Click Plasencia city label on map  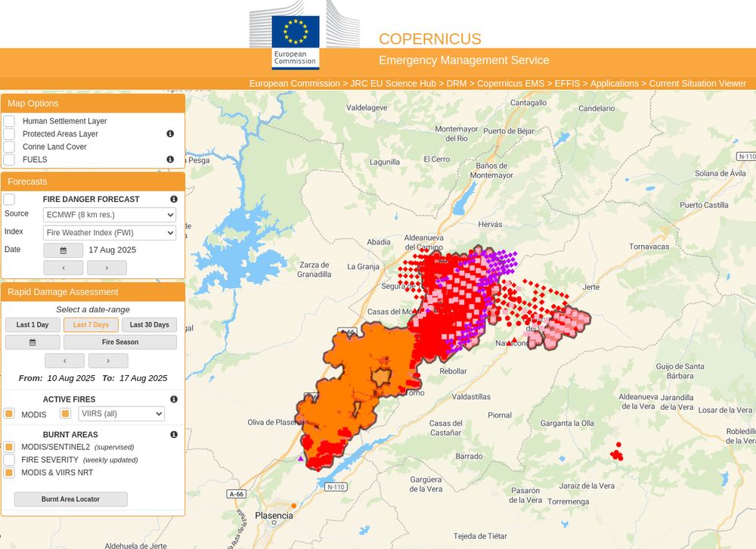(274, 516)
